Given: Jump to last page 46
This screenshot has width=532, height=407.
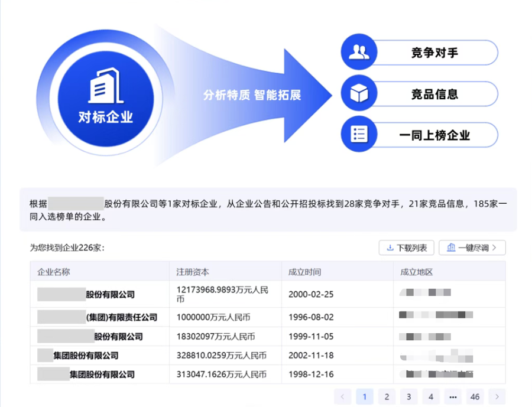Looking at the screenshot, I should click(x=475, y=397).
